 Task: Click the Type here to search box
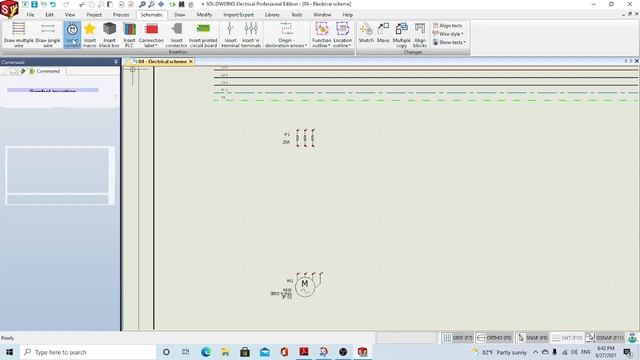click(88, 352)
